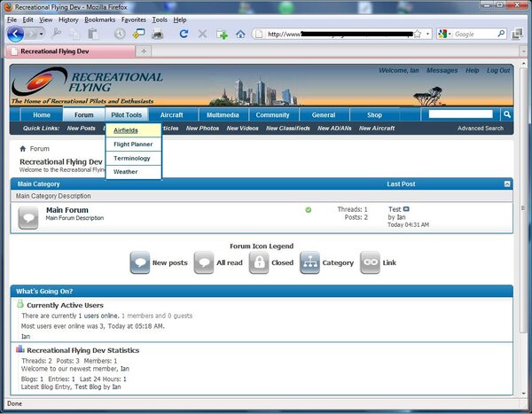
Task: Choose Flight Planner in the dropdown menu
Action: tap(133, 144)
